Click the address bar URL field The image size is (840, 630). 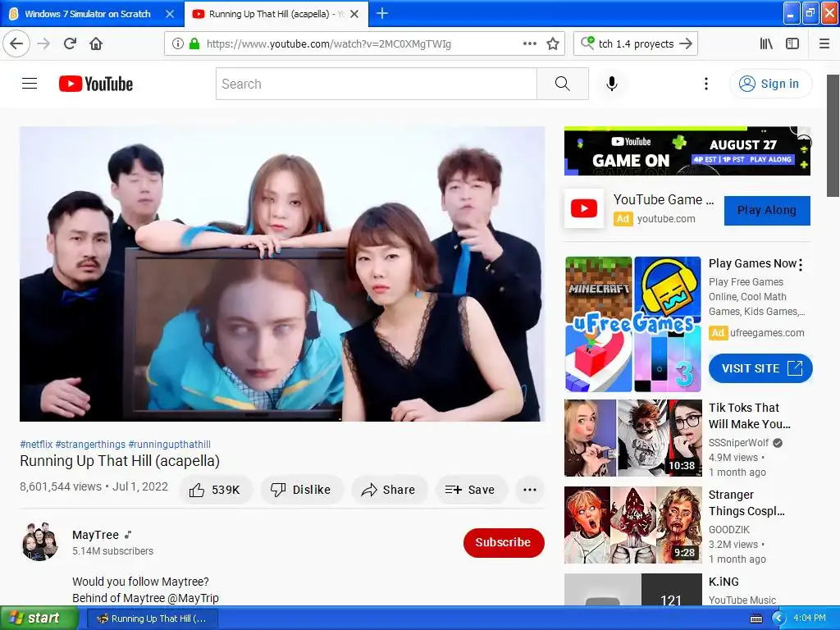tap(364, 44)
